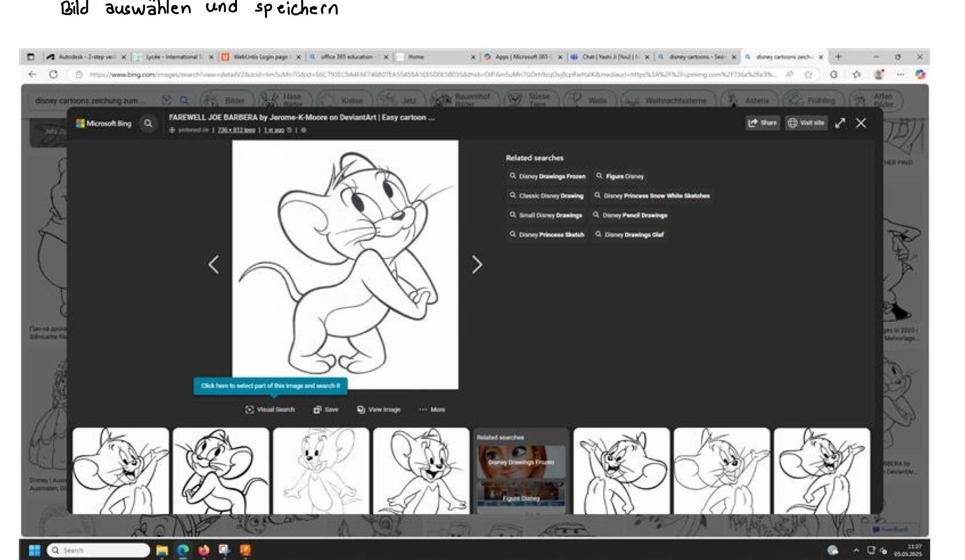Select the last thumbnail in bottom strip
Screen dimensions: 965x560
[x=822, y=471]
